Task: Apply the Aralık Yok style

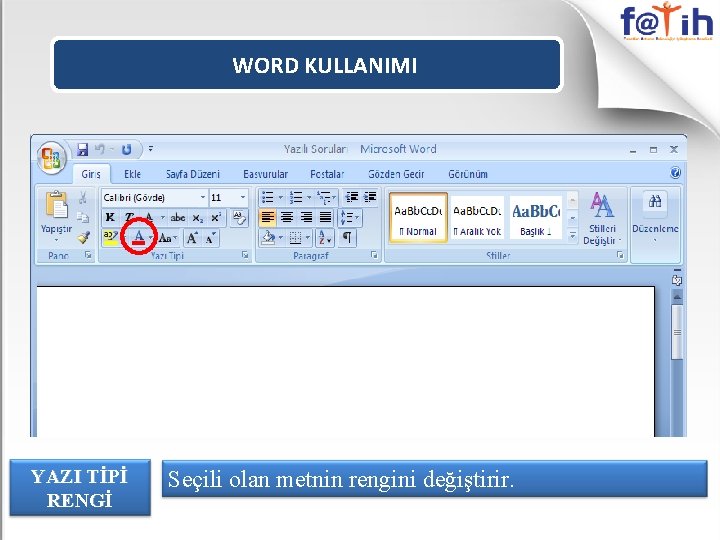Action: click(x=477, y=218)
